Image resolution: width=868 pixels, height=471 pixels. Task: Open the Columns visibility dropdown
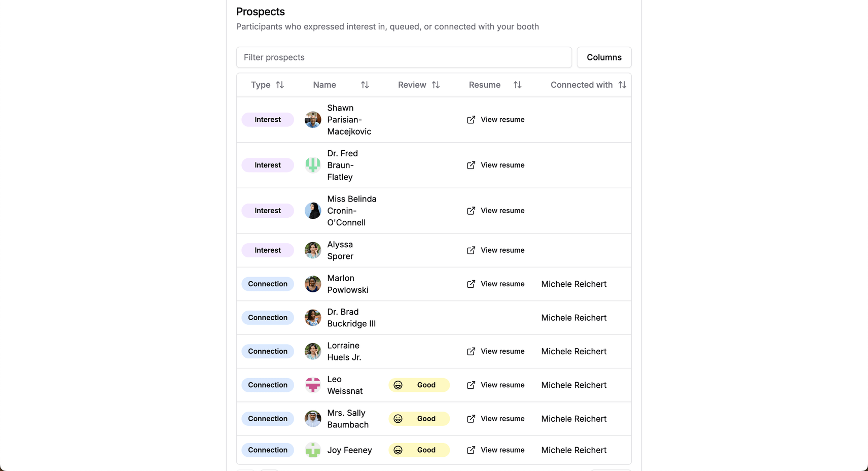(604, 57)
